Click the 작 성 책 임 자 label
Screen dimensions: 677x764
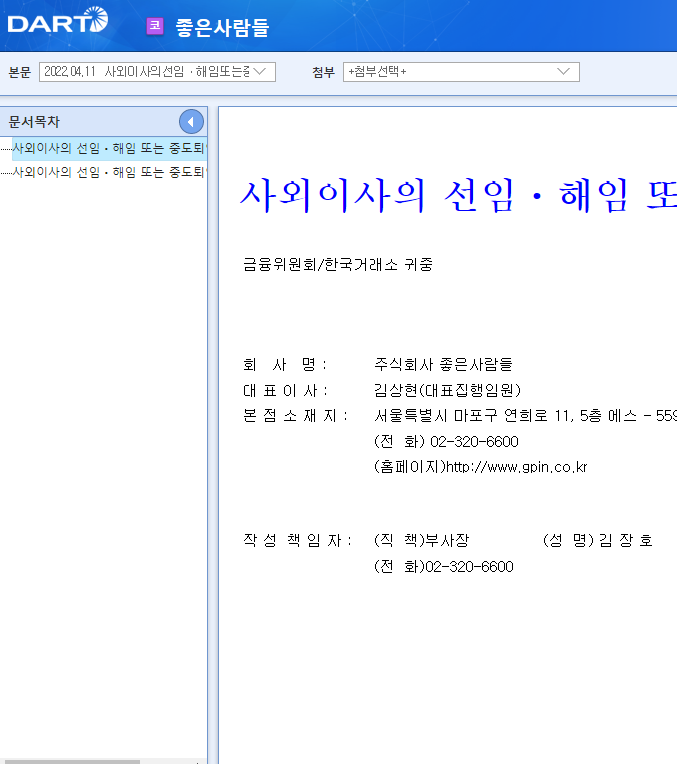point(297,540)
